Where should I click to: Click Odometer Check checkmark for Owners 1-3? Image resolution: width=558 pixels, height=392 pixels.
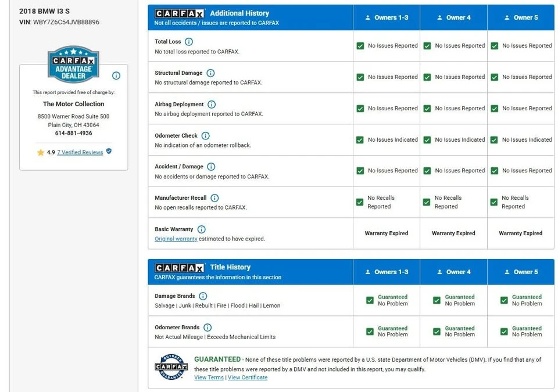pos(360,140)
